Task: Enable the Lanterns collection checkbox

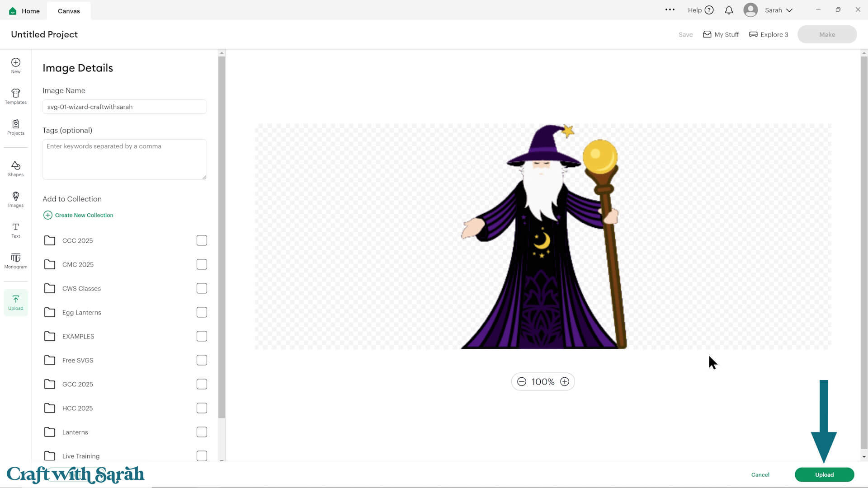Action: coord(202,432)
